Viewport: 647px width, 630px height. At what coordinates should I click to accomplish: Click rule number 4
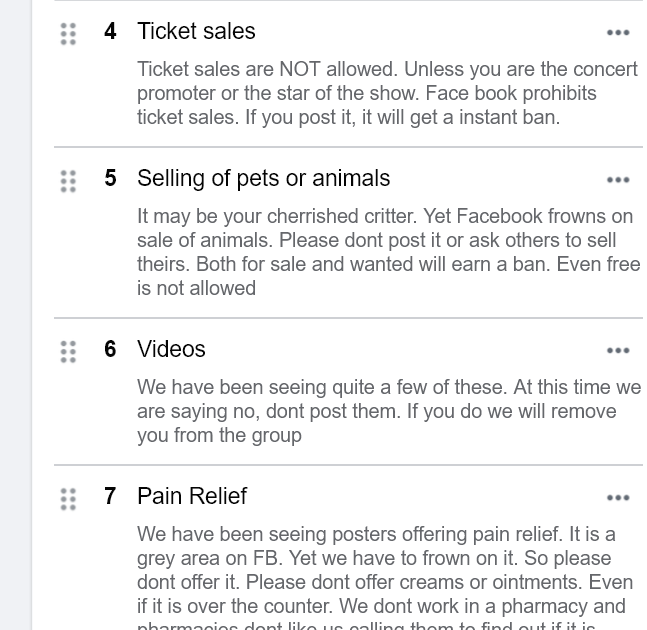click(x=110, y=32)
